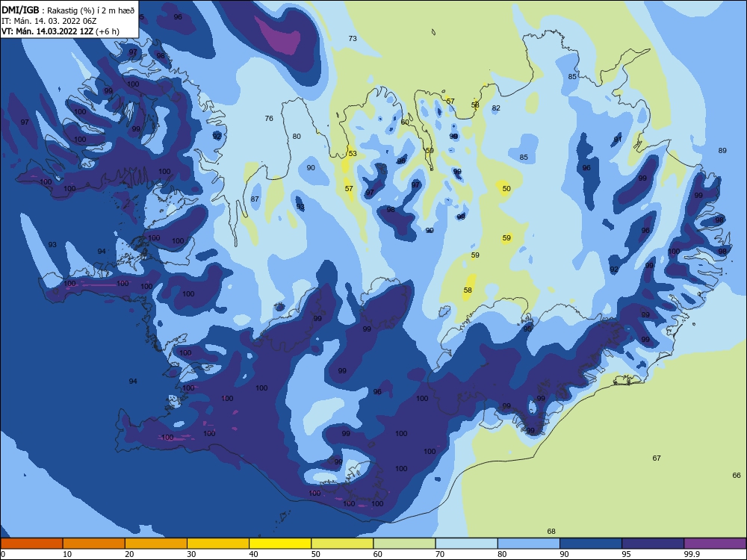Click the '40' label on the color scale
The image size is (747, 560).
coord(254,554)
